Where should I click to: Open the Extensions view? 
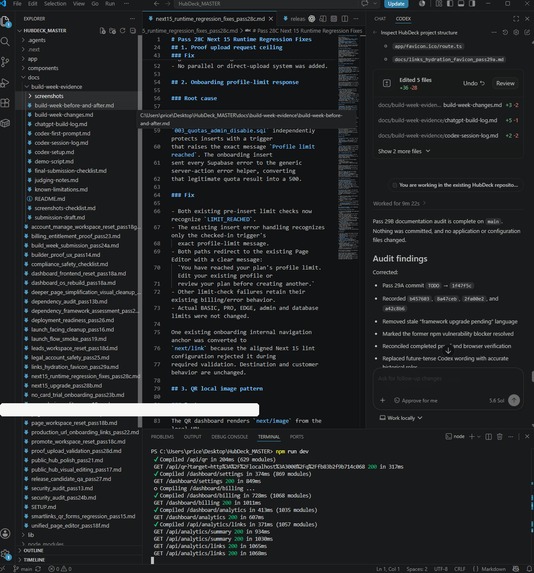[5, 103]
